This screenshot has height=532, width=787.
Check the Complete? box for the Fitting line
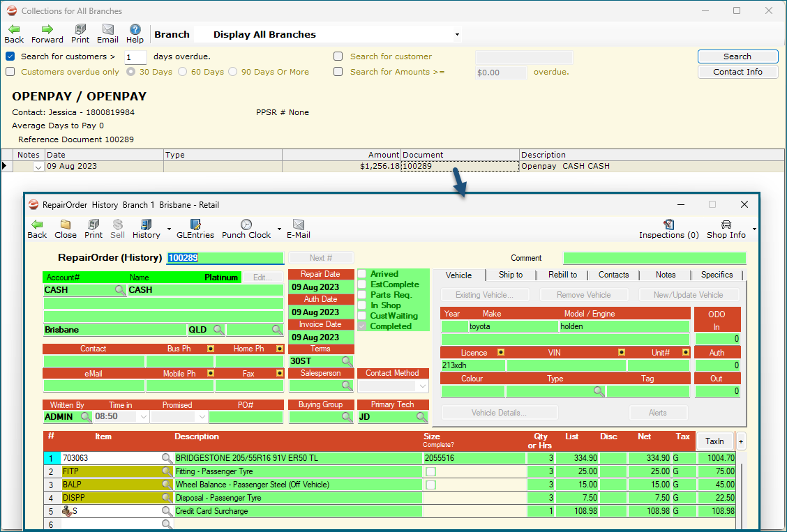pos(430,471)
